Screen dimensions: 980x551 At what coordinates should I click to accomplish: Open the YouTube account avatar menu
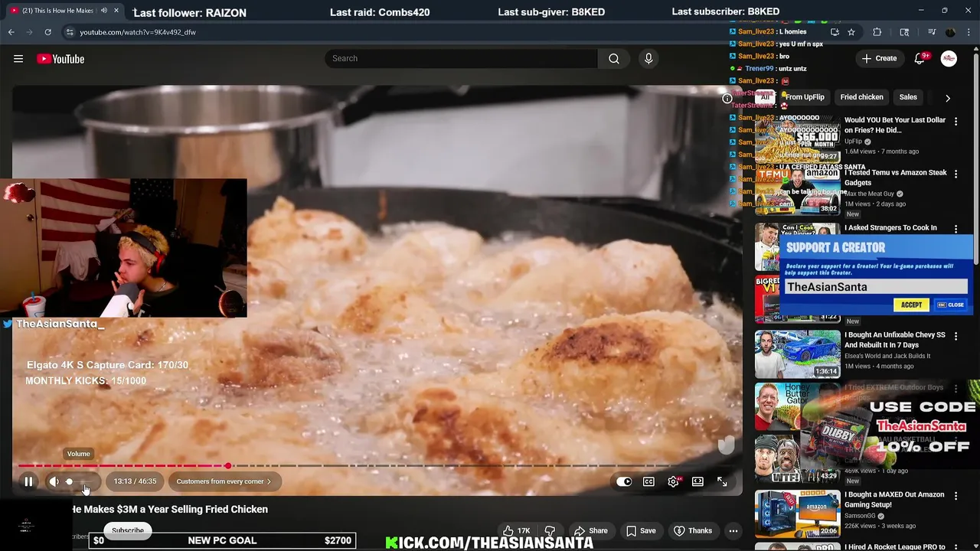point(949,59)
